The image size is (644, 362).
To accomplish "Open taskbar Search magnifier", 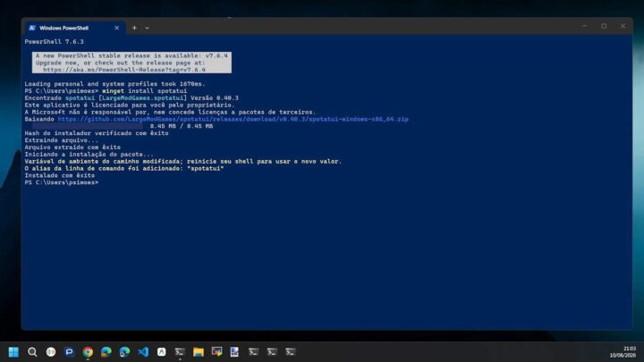I will tap(32, 352).
